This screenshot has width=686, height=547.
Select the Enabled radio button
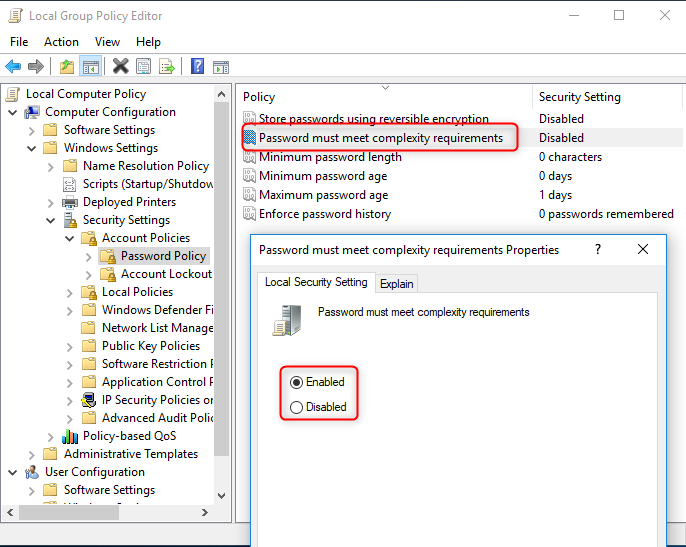pos(296,382)
